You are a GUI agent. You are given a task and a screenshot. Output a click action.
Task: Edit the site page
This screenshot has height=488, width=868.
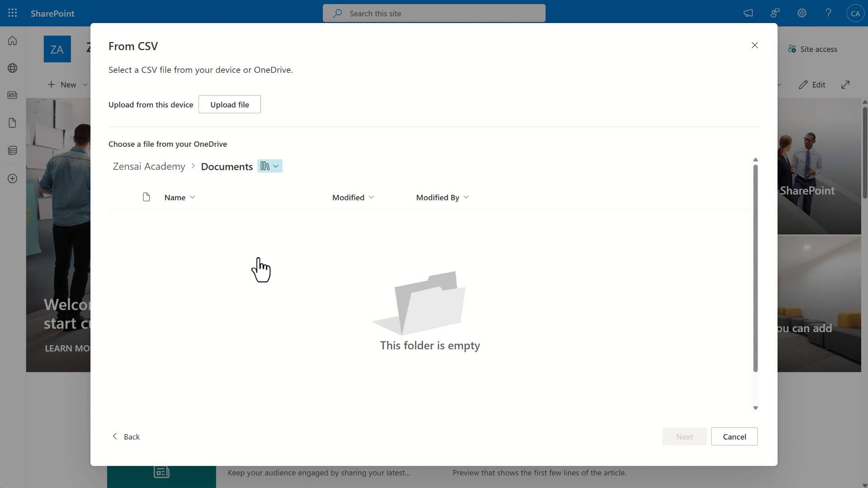pyautogui.click(x=812, y=84)
